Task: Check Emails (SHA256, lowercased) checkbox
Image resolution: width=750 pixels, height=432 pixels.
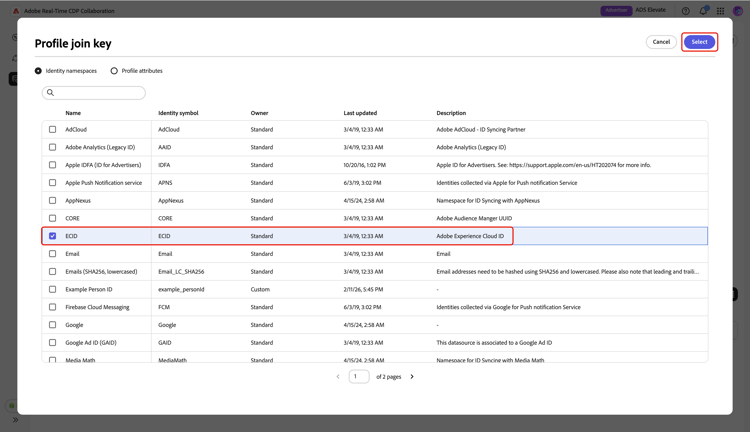Action: coord(53,272)
